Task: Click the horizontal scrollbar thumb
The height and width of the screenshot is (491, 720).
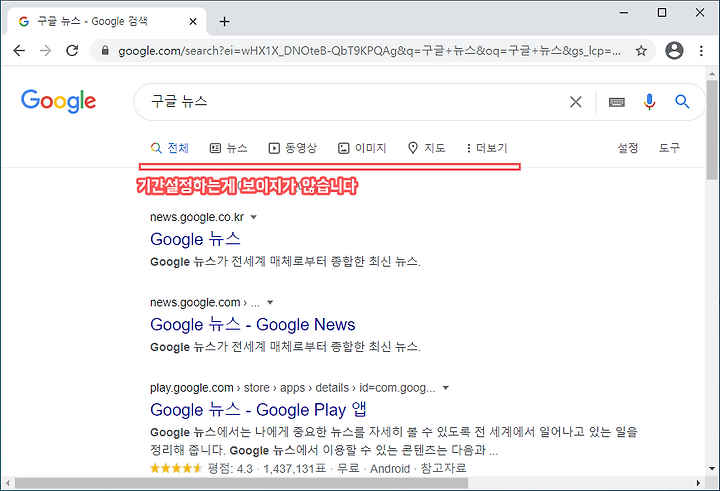Action: [242, 483]
